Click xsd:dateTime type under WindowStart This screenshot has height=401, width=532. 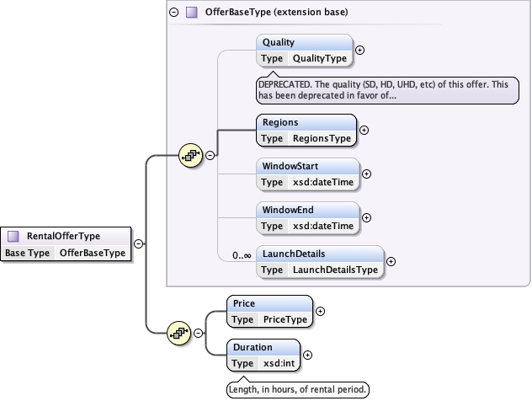pos(323,182)
